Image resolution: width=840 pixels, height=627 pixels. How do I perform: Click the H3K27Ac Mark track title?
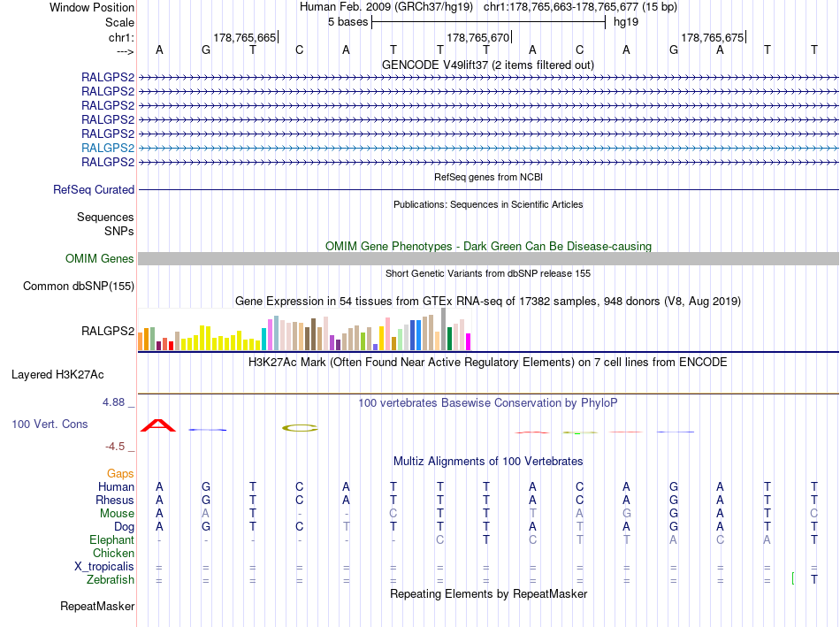[x=487, y=363]
